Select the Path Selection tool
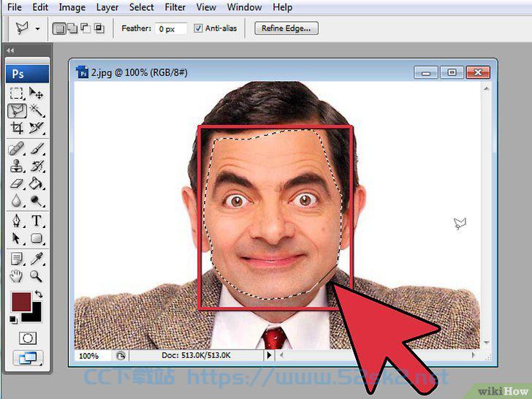The image size is (532, 399). click(16, 238)
